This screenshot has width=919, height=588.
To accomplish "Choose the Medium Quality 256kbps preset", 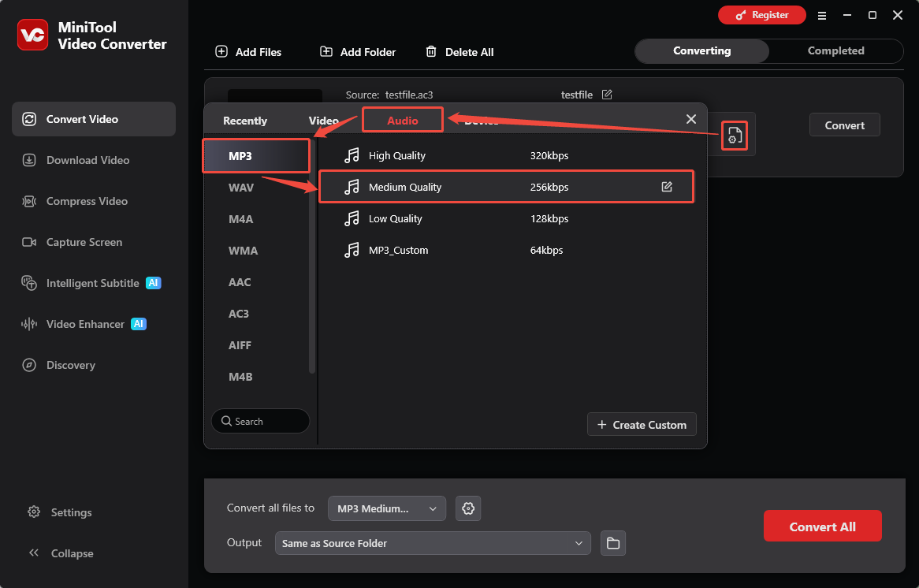I will click(506, 187).
